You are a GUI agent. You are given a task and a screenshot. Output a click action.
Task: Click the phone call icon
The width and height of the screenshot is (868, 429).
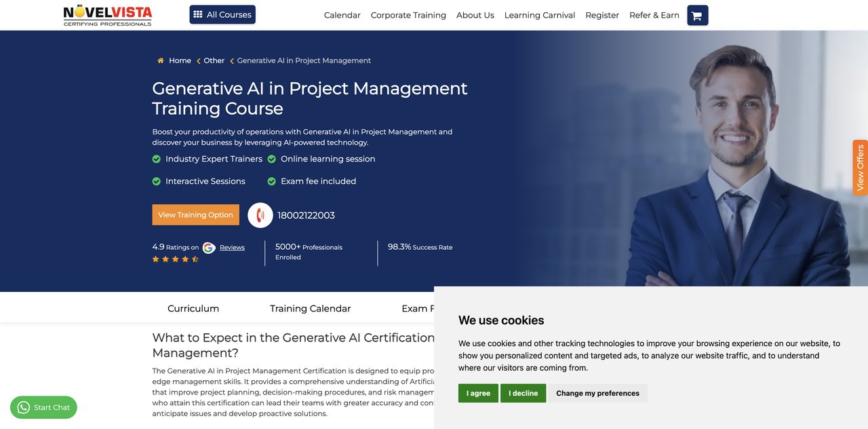[x=260, y=215]
